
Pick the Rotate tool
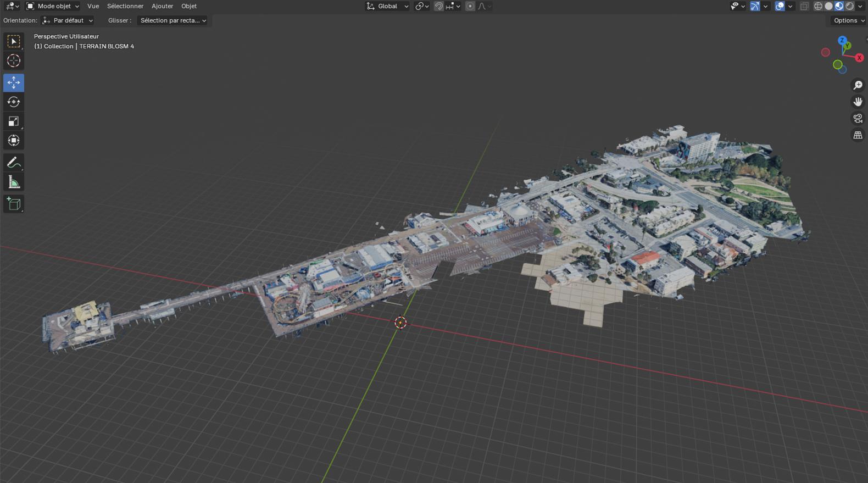click(x=14, y=102)
